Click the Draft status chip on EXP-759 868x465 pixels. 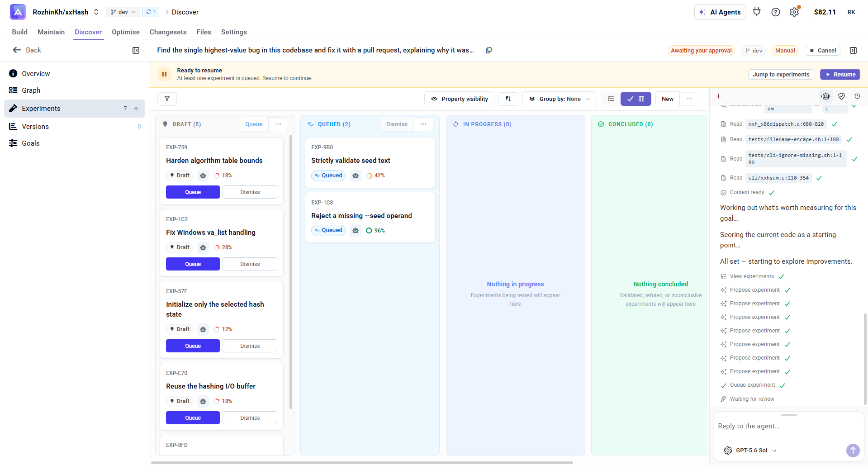pos(180,176)
